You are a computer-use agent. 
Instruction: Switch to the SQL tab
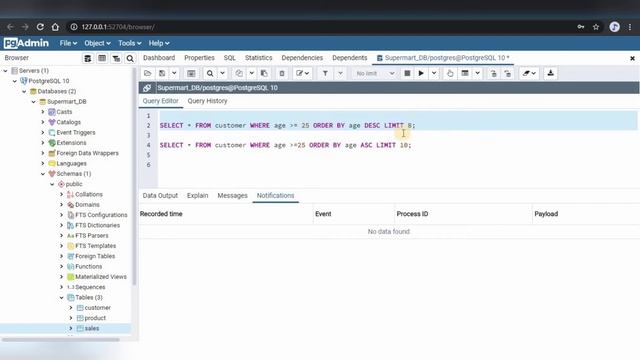(230, 58)
